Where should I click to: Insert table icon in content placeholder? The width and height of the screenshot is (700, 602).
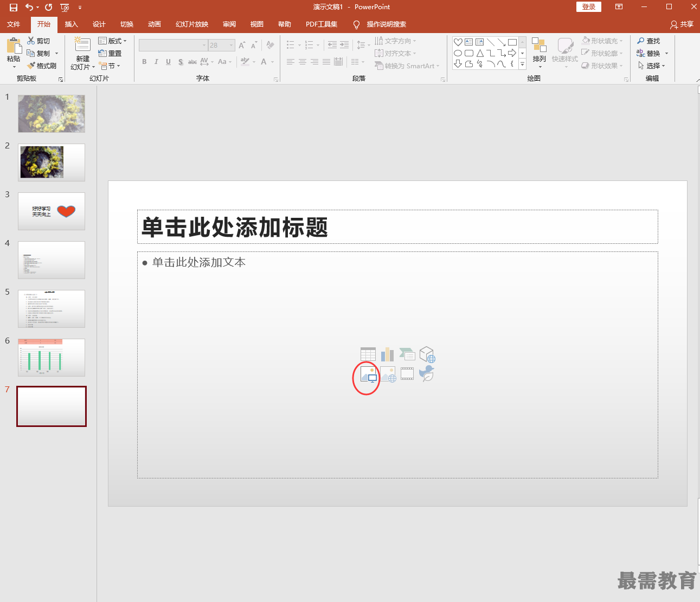point(368,354)
